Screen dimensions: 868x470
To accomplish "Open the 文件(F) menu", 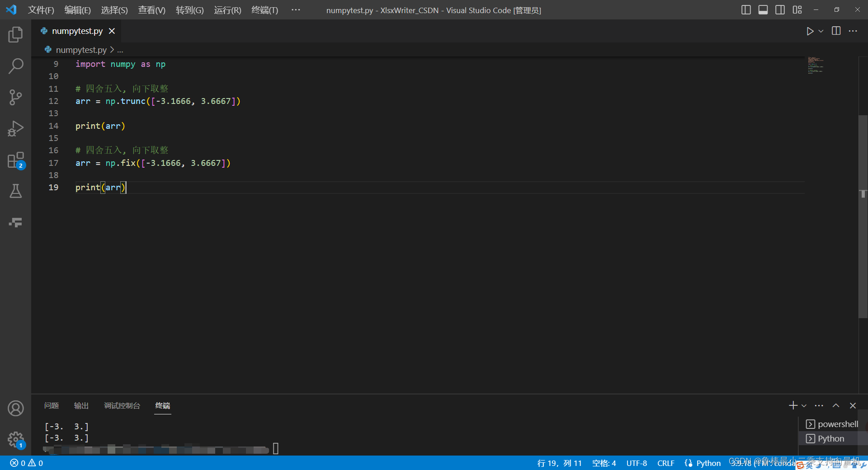I will 41,10.
